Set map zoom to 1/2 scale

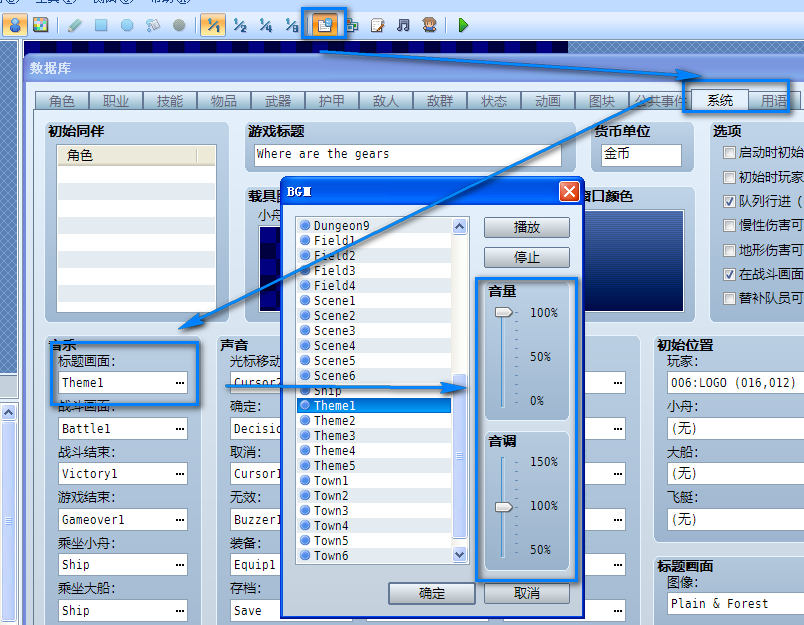pos(239,25)
